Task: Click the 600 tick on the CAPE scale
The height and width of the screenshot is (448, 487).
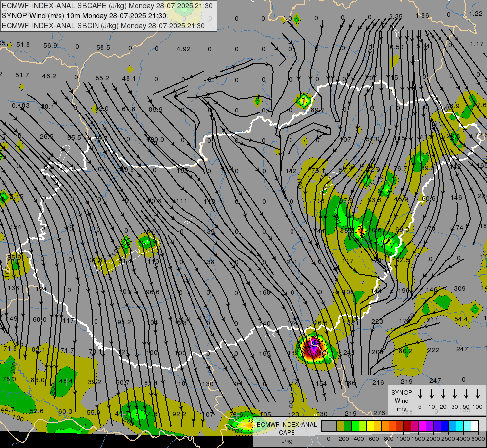Action: tap(374, 439)
